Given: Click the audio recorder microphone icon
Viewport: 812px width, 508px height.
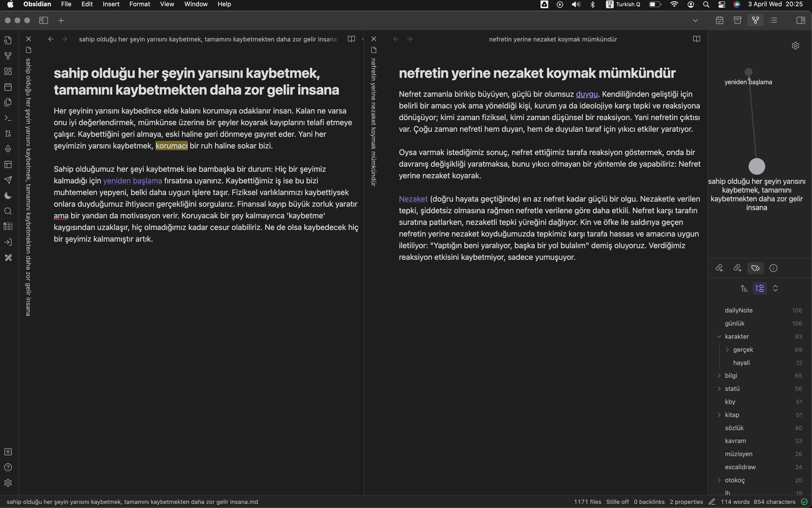Looking at the screenshot, I should point(8,149).
